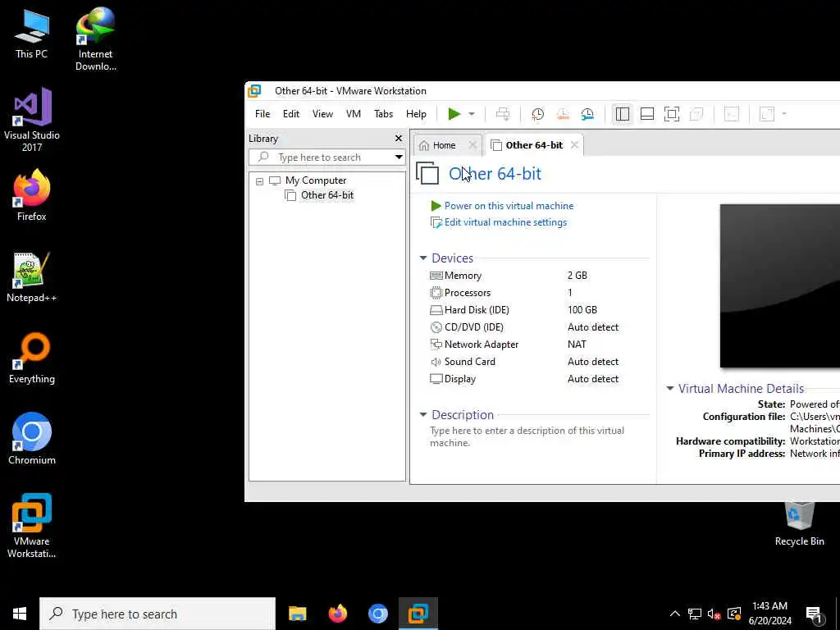This screenshot has height=630, width=840.
Task: Click the stretch guest toolbar icon
Action: (x=767, y=113)
